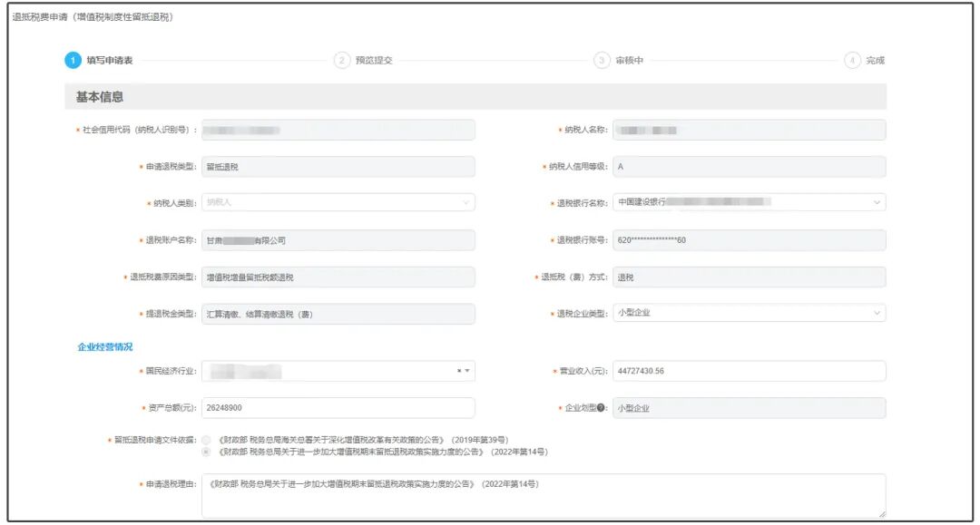Clear the 国民经济行业 field using the × icon

[x=459, y=370]
